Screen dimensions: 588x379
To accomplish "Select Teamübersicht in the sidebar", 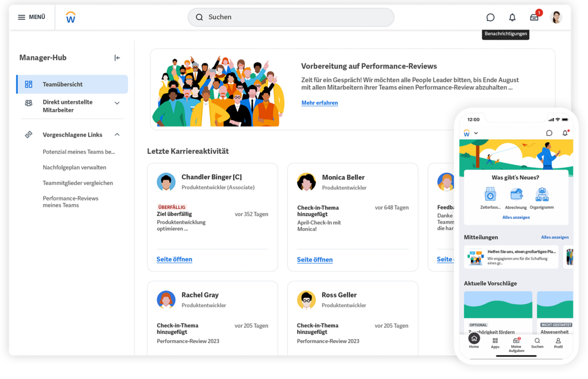I will pyautogui.click(x=72, y=84).
